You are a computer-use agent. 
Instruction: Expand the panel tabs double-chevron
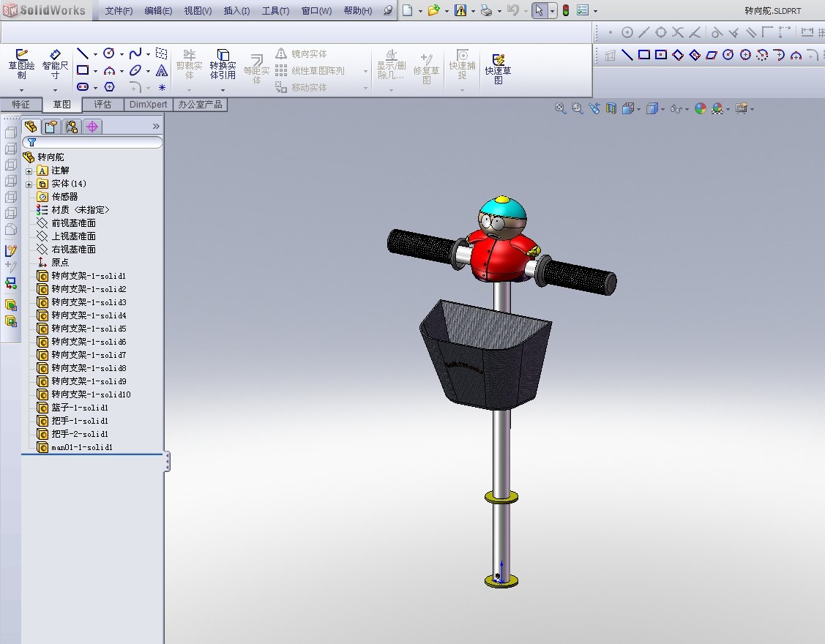click(x=156, y=127)
